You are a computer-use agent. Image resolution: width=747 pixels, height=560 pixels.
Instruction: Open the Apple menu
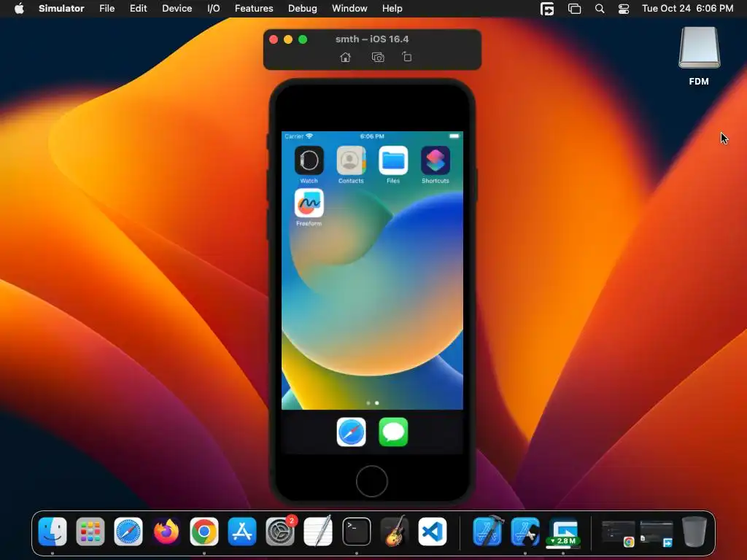click(x=19, y=9)
